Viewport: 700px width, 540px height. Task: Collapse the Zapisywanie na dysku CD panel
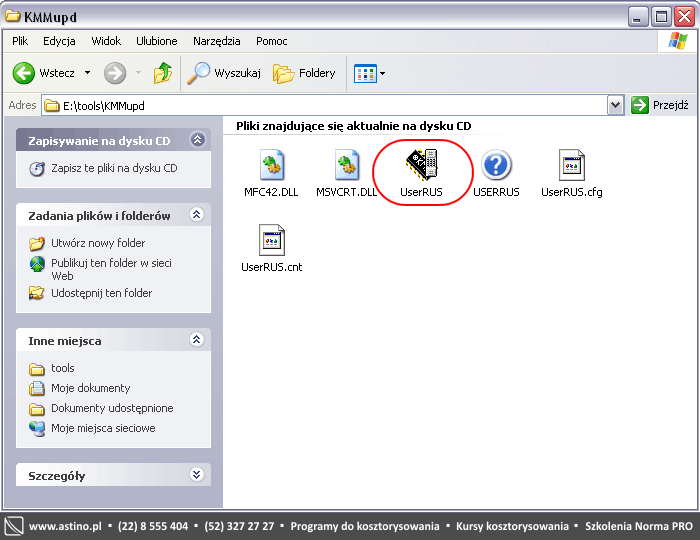(x=197, y=140)
